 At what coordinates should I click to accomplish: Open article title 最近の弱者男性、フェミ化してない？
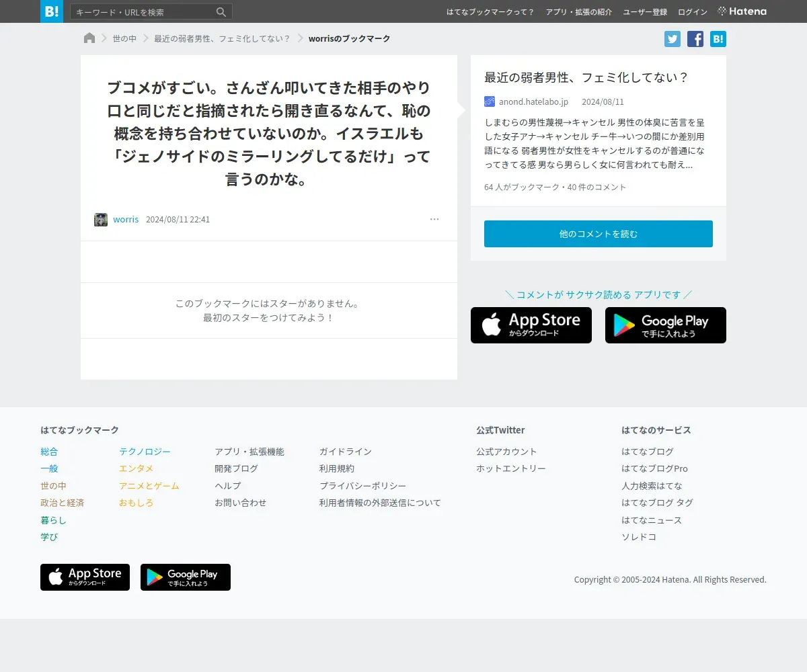click(586, 77)
